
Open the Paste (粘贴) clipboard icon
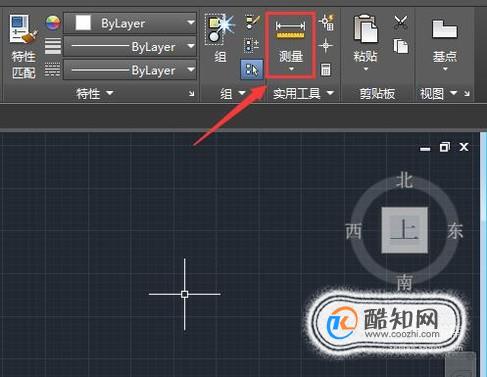click(366, 43)
